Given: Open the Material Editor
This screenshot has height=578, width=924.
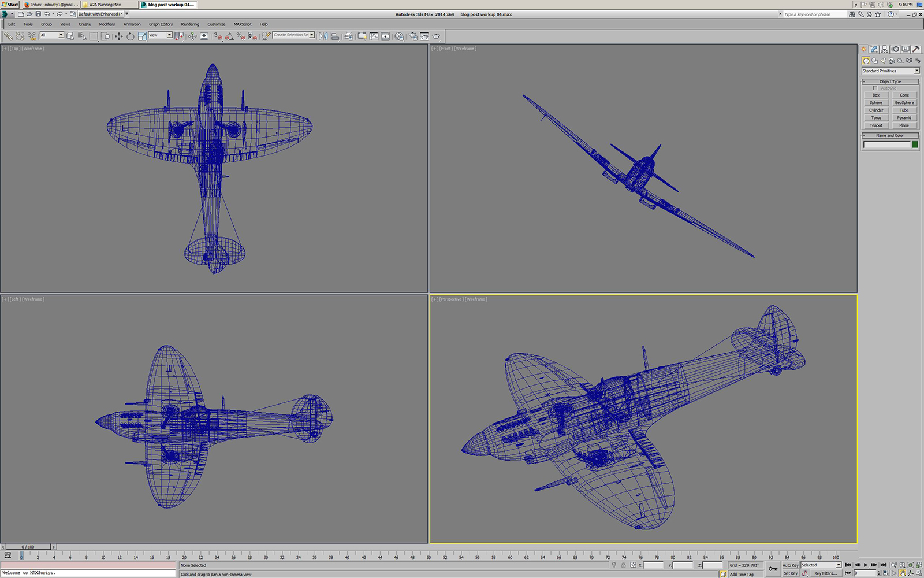Looking at the screenshot, I should click(x=398, y=36).
